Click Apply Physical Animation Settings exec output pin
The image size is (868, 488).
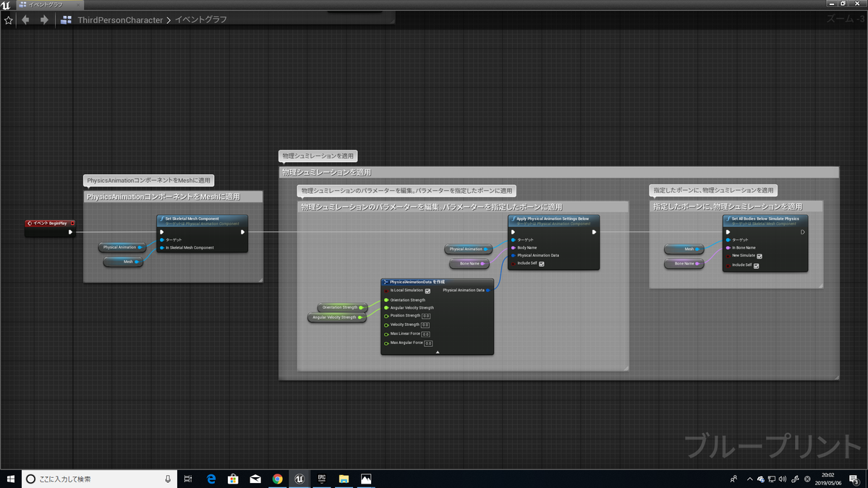point(594,232)
